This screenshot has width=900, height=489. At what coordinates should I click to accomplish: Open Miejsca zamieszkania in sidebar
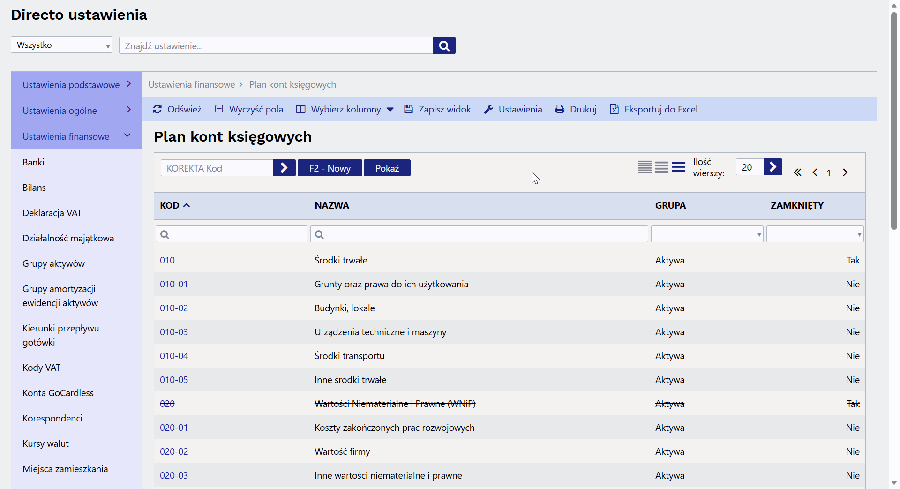click(x=65, y=468)
